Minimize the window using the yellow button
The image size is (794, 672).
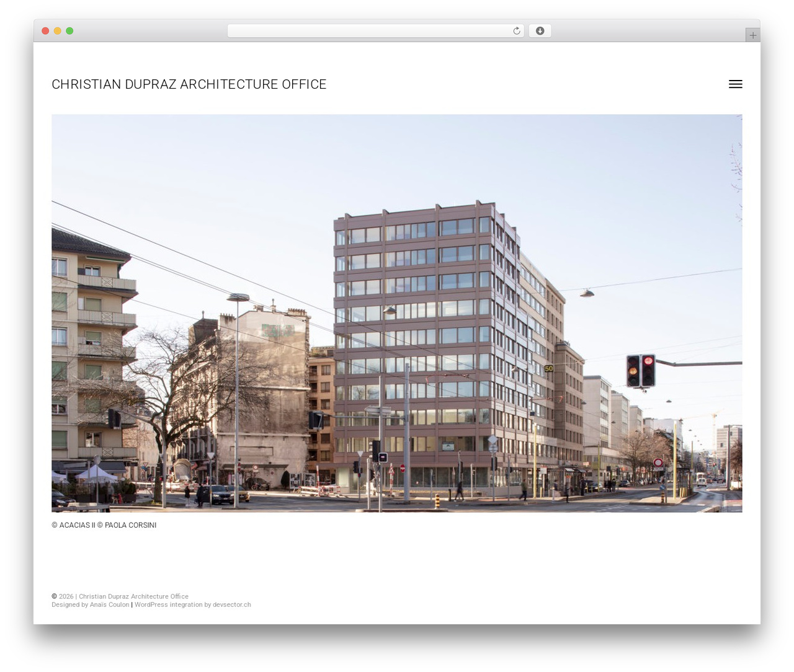tap(57, 31)
